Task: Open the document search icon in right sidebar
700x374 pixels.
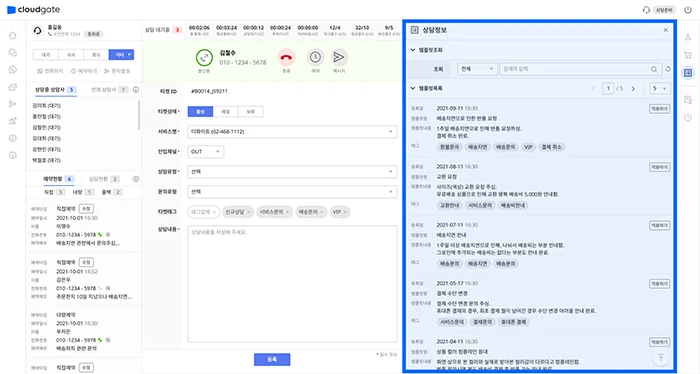Action: tap(688, 100)
